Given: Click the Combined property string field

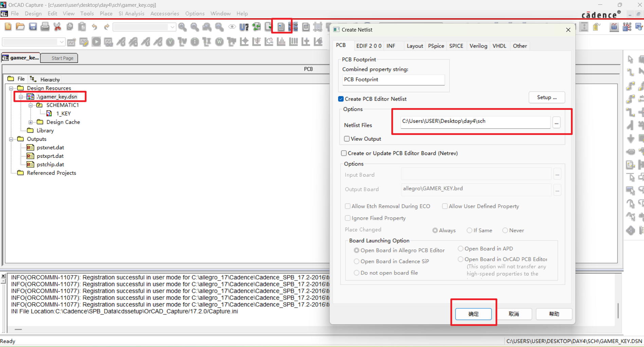Looking at the screenshot, I should coord(393,80).
